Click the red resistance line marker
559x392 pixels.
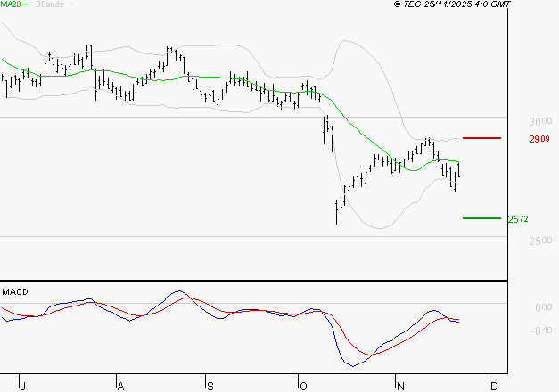coord(481,138)
